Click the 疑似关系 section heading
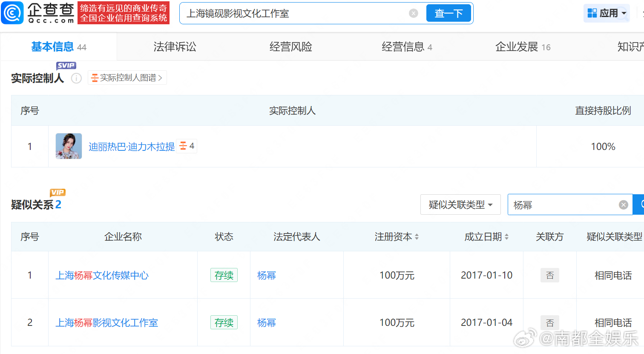644x354 pixels. pos(32,205)
